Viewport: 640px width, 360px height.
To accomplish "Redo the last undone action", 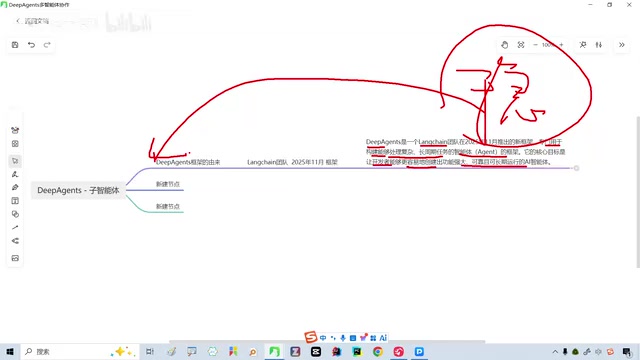I will 47,45.
